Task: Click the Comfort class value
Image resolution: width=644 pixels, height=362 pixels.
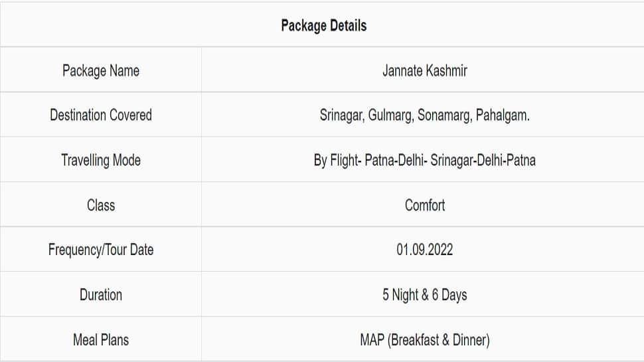Action: tap(425, 205)
